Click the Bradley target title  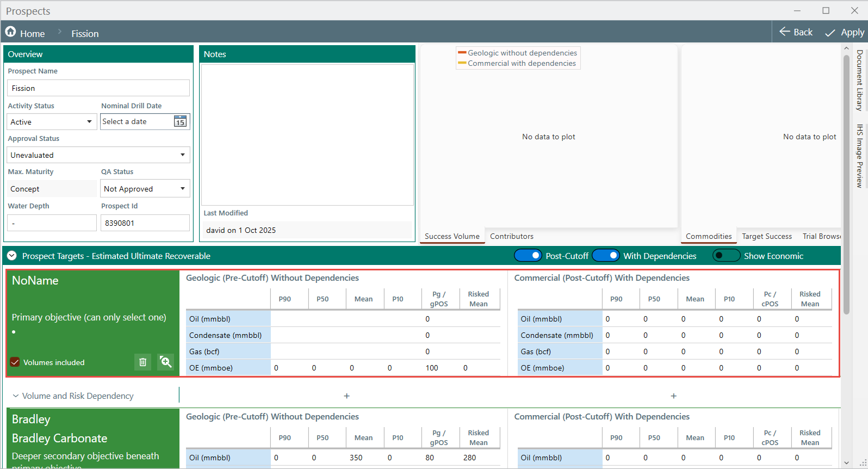tap(31, 419)
